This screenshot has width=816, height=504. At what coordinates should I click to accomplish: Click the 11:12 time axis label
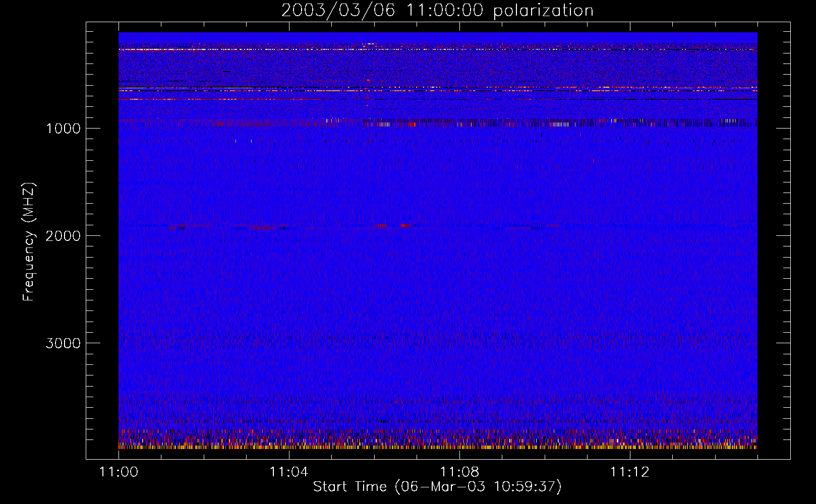coord(629,472)
